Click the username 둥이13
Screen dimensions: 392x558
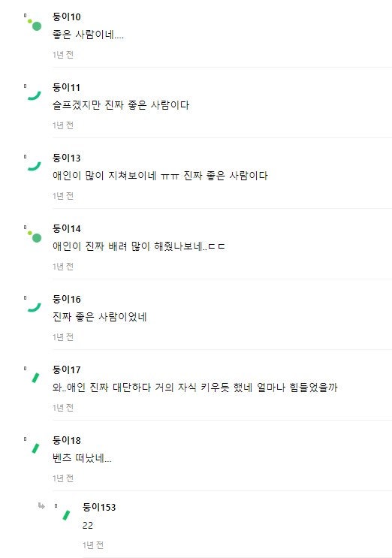point(67,158)
